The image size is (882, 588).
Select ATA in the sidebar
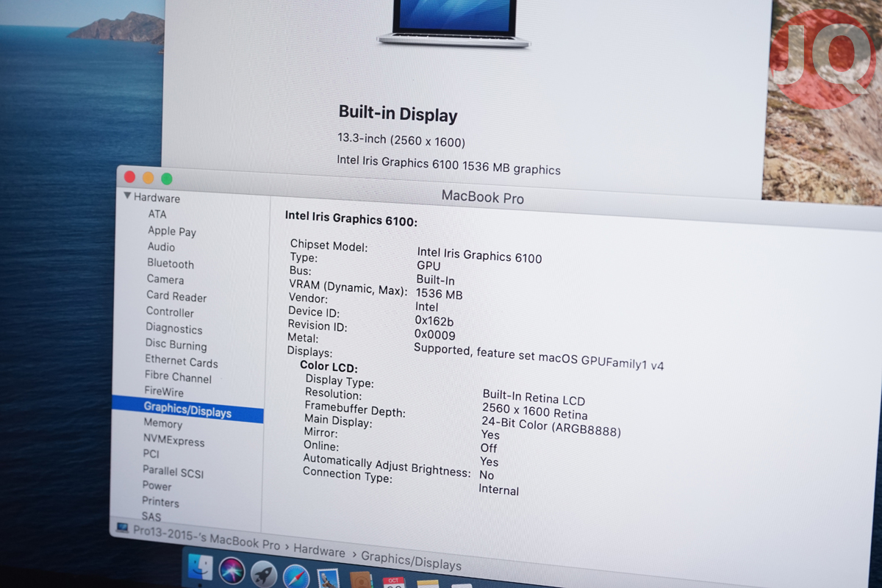[x=157, y=214]
